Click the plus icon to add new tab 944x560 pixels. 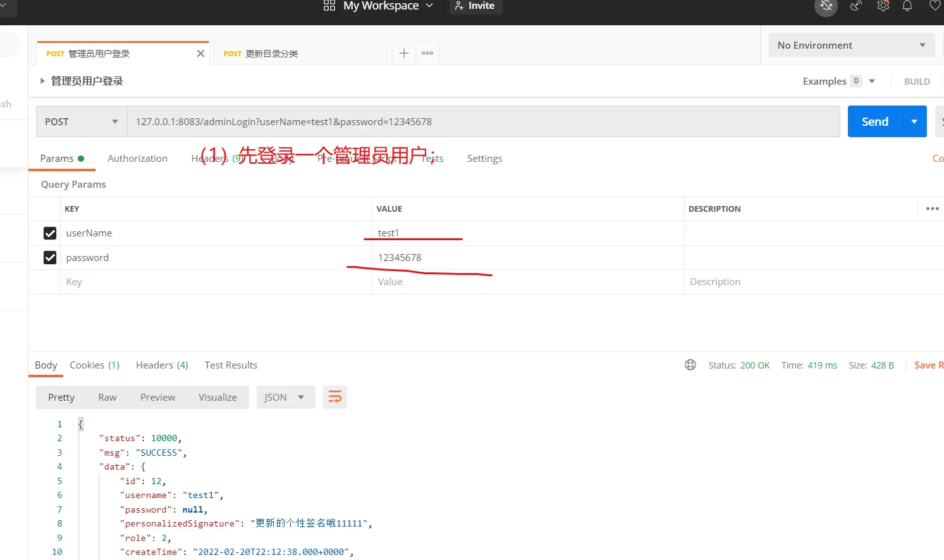pyautogui.click(x=404, y=53)
